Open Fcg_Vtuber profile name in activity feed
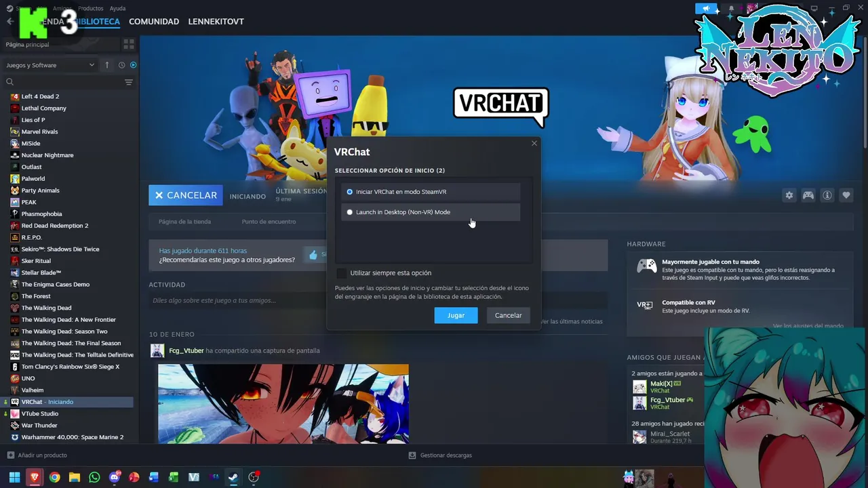Screen dimensions: 868x488 pyautogui.click(x=186, y=350)
